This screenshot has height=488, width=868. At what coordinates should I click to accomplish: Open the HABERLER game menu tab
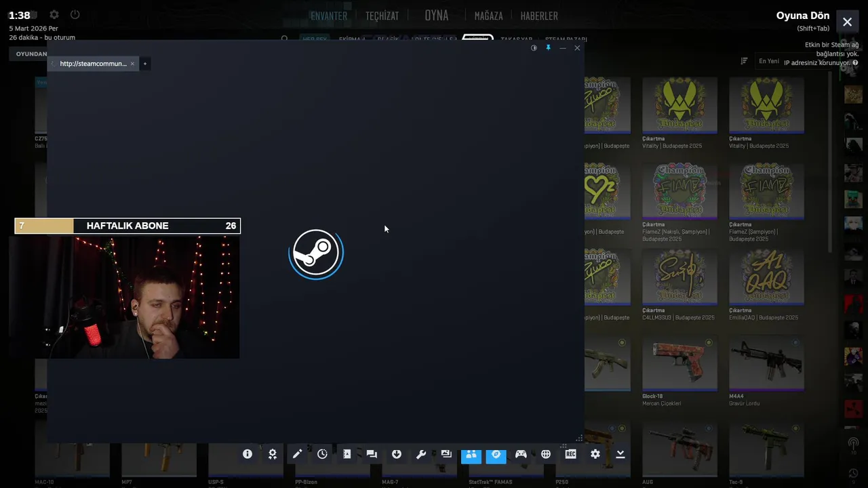point(539,16)
